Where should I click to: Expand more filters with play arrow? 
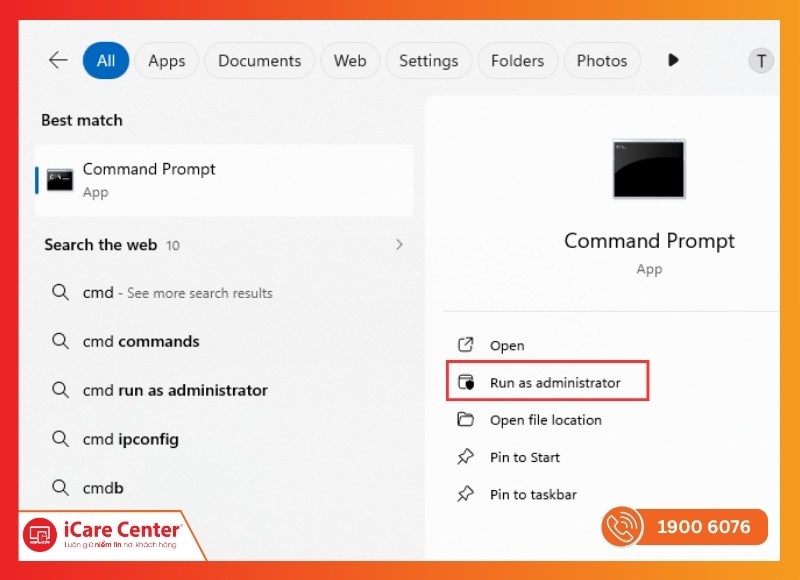673,60
